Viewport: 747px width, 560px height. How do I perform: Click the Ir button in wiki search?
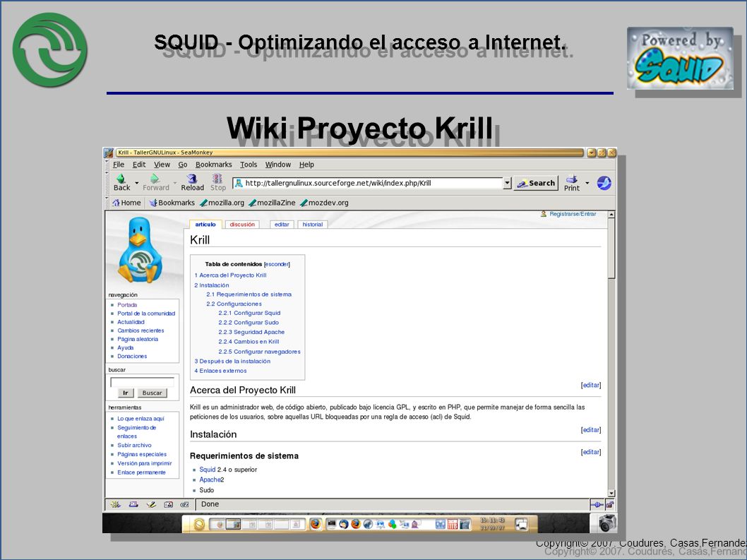pyautogui.click(x=125, y=393)
